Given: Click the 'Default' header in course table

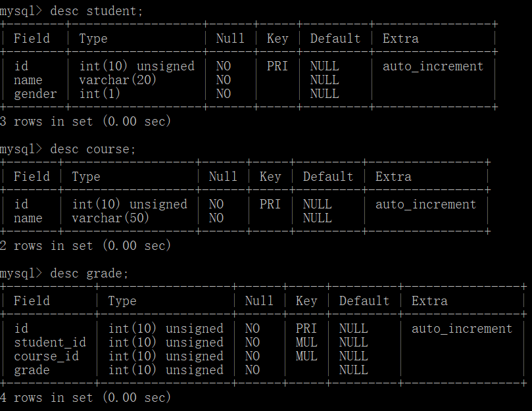Looking at the screenshot, I should [327, 177].
